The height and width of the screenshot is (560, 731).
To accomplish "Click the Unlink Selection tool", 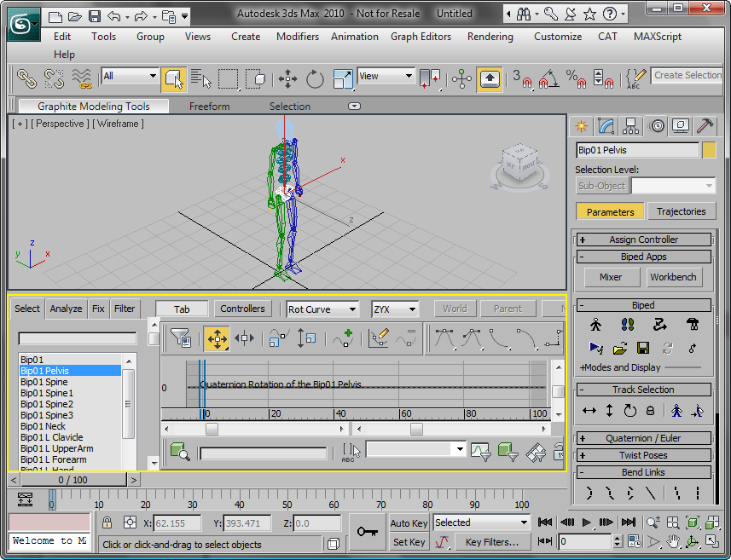I will click(x=54, y=78).
